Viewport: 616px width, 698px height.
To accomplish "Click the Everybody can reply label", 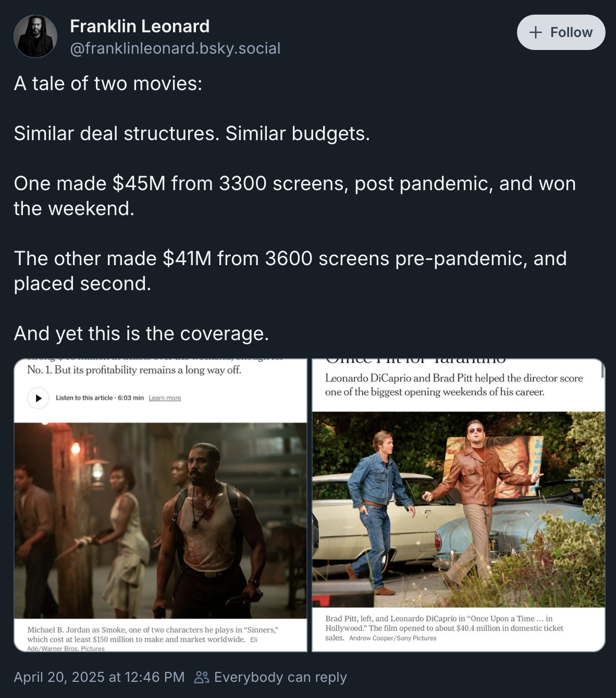I will pos(280,677).
